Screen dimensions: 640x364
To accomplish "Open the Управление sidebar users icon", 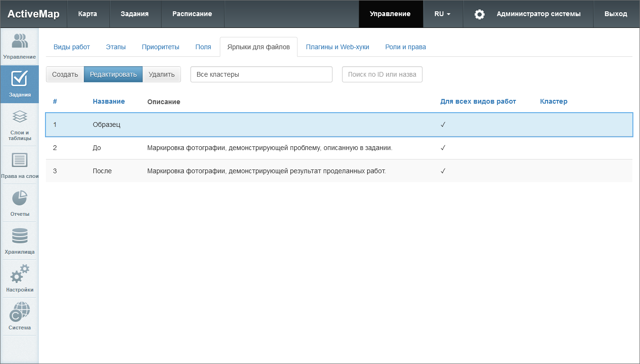I will [x=19, y=42].
